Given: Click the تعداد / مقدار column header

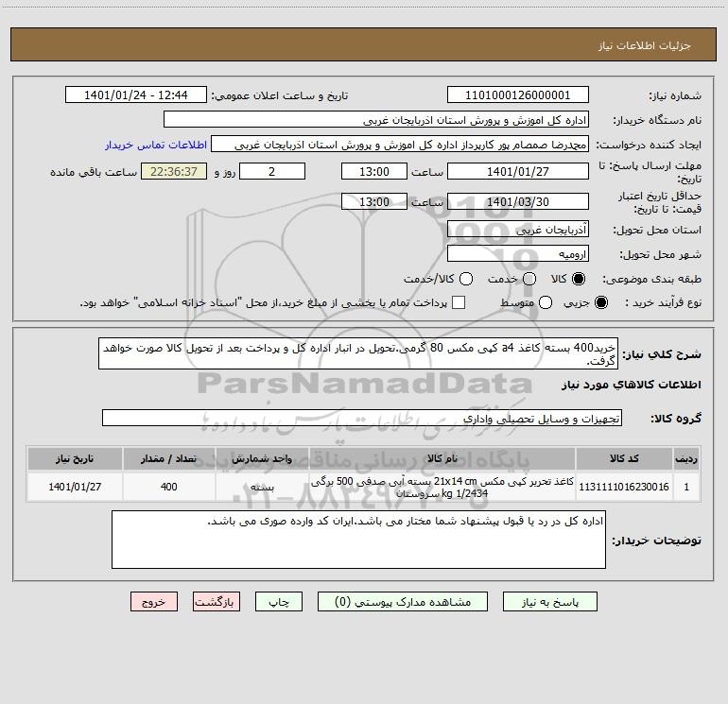Looking at the screenshot, I should (169, 458).
